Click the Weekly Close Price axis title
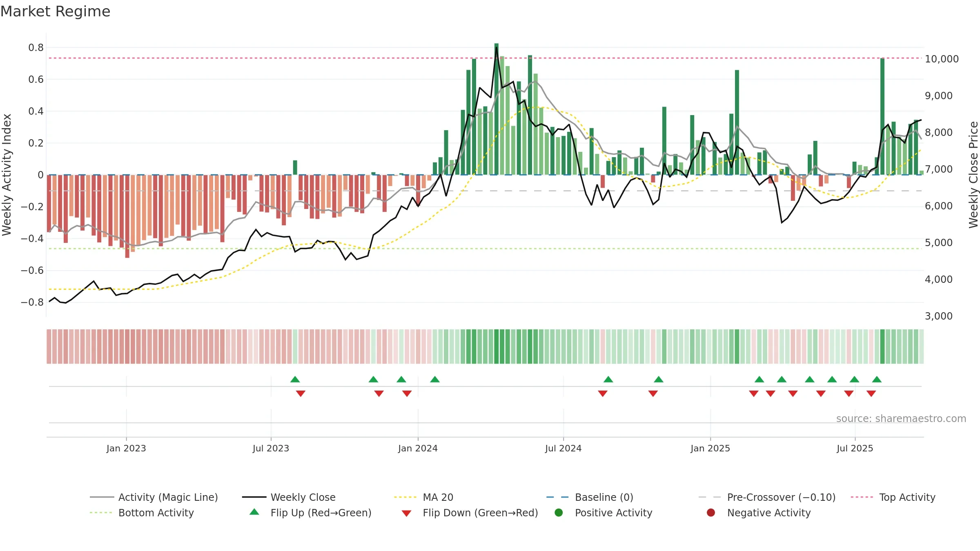The image size is (980, 551). (973, 175)
